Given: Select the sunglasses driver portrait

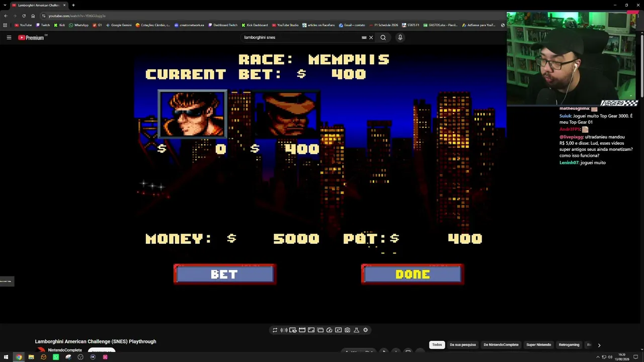Looking at the screenshot, I should point(192,115).
